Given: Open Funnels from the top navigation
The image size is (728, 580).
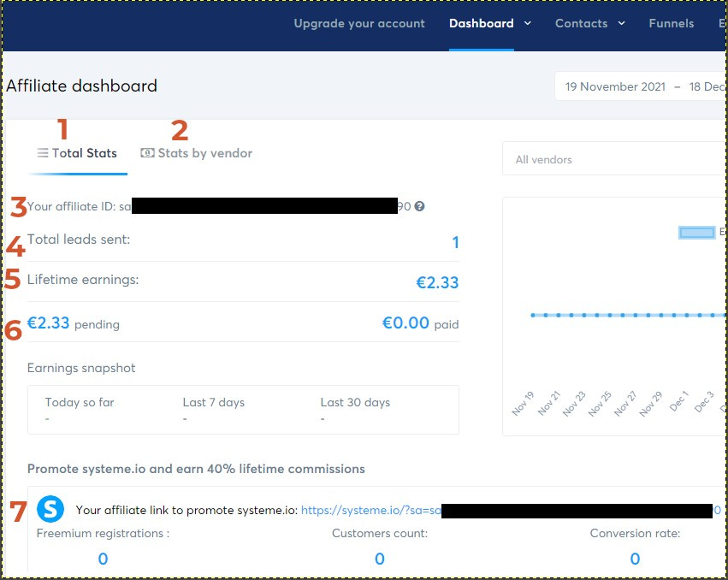Looking at the screenshot, I should (x=671, y=23).
